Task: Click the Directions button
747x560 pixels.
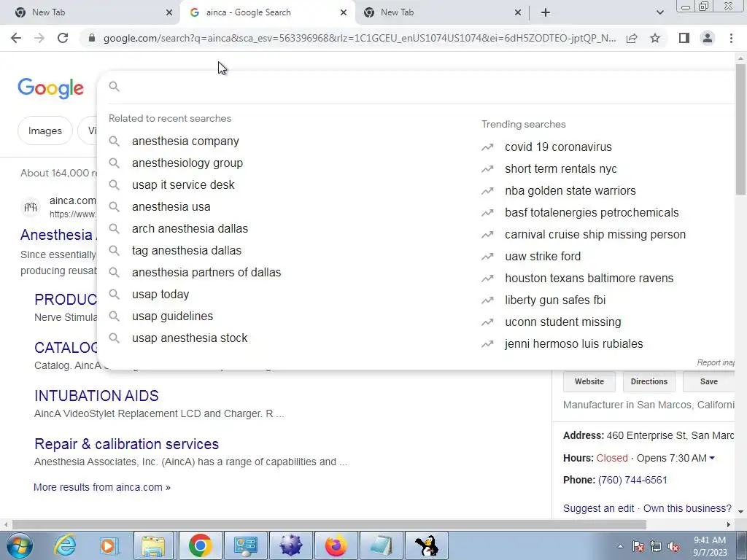Action: pyautogui.click(x=649, y=382)
